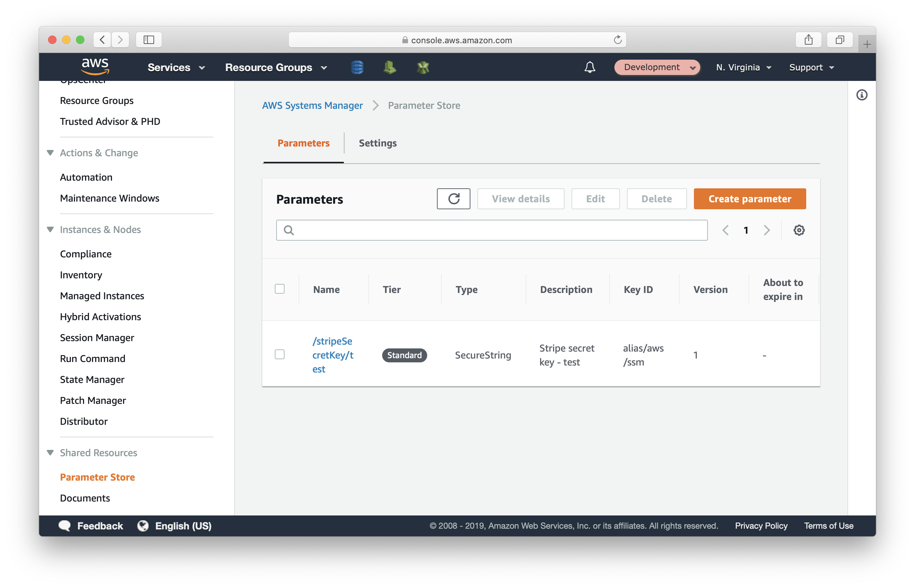Click the Delete parameter button
Viewport: 915px width, 588px height.
[x=656, y=198]
